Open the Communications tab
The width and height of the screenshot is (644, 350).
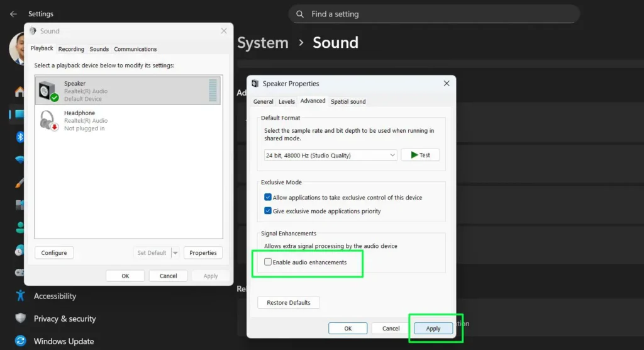pos(135,49)
